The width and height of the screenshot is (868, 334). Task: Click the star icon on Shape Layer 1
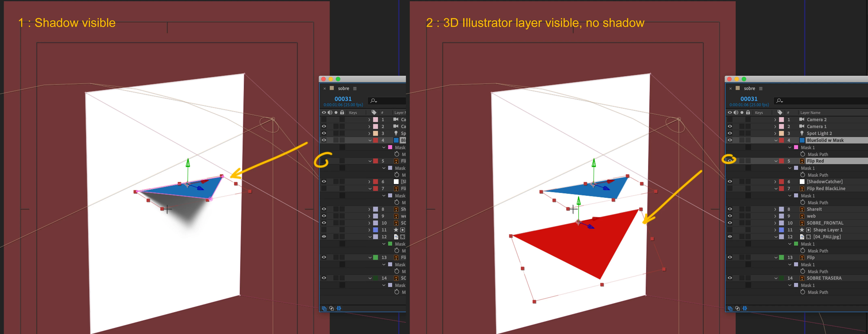click(x=802, y=230)
